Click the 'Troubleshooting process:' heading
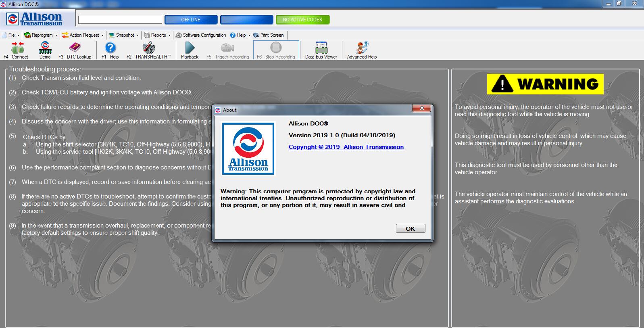The image size is (644, 328). pyautogui.click(x=45, y=69)
